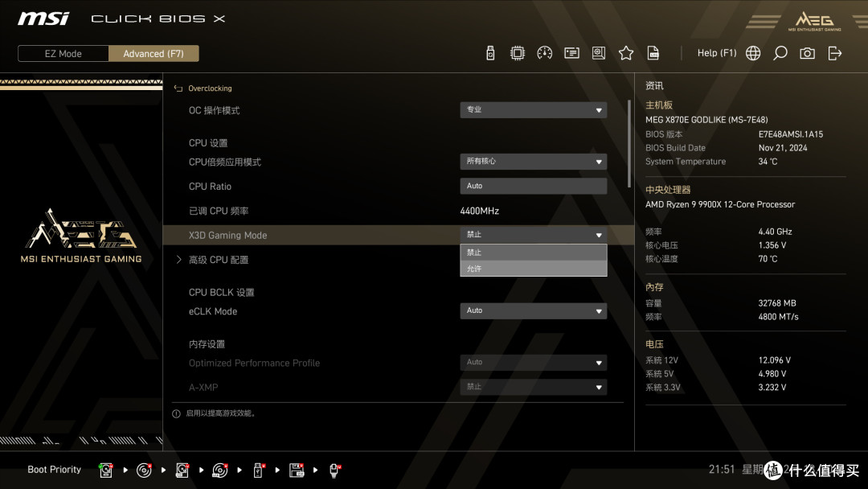Go back via Overclocking return arrow
The image size is (868, 489).
pos(178,88)
